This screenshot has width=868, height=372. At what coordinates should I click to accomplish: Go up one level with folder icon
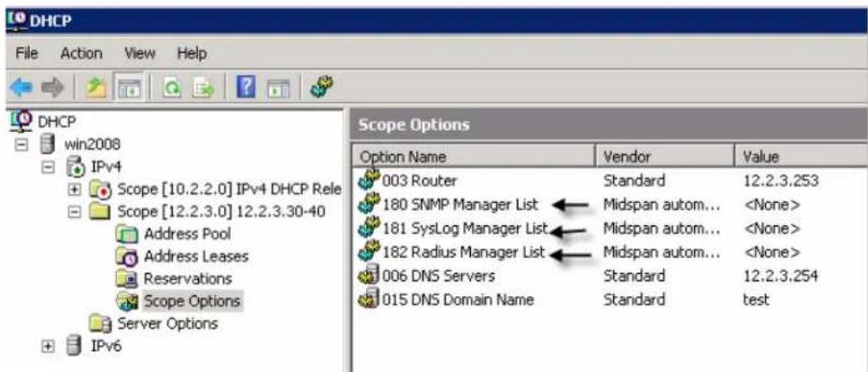[95, 88]
